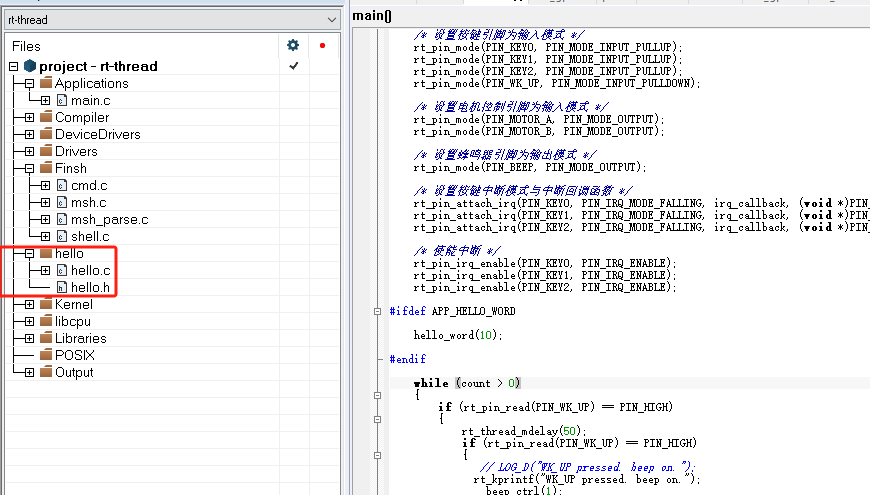Image resolution: width=870 pixels, height=495 pixels.
Task: Click the Output folder icon
Action: coord(46,371)
